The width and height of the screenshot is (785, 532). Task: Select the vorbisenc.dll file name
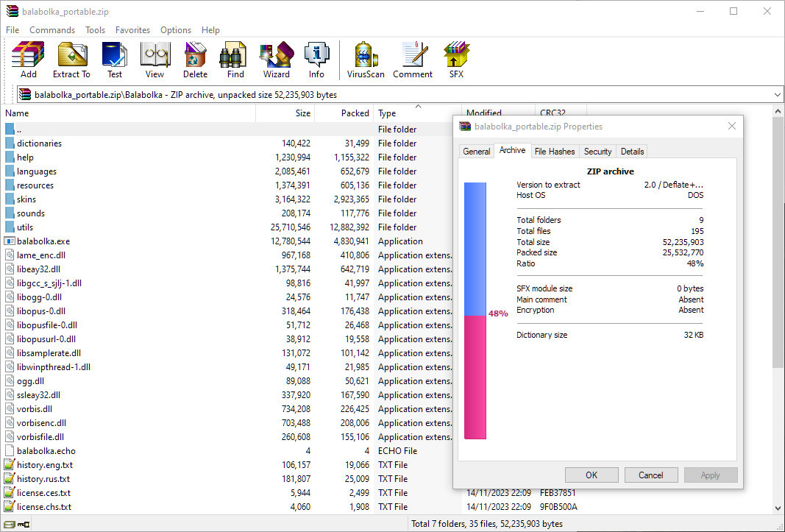pos(41,424)
